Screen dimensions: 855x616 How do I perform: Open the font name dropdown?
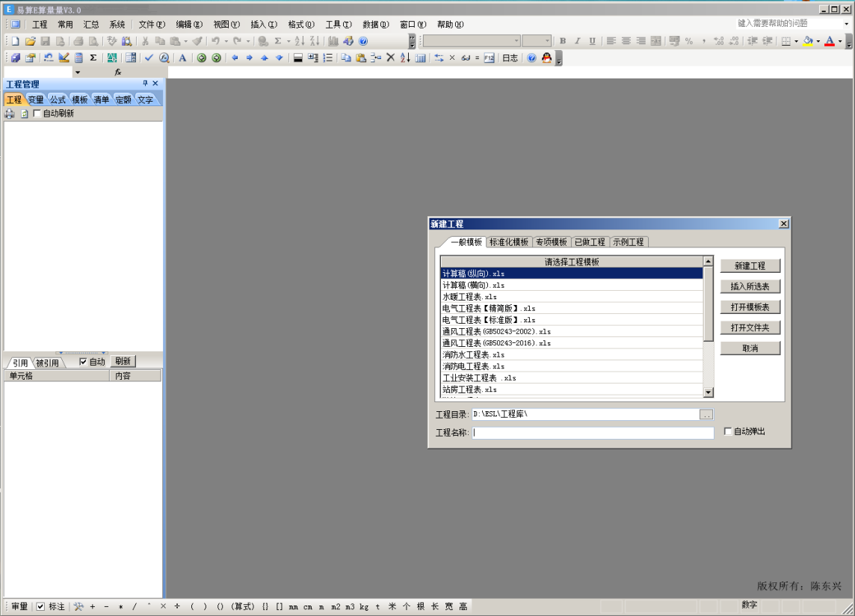tap(516, 41)
